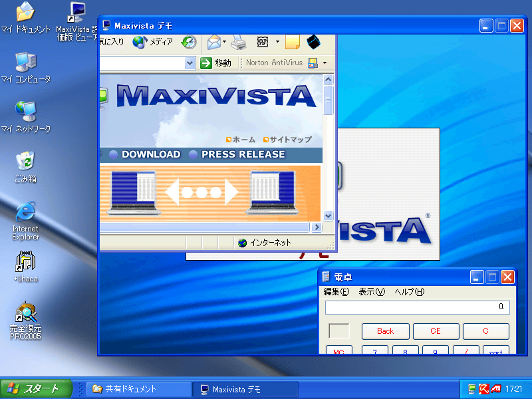Image resolution: width=532 pixels, height=399 pixels.
Task: Click the browser vertical scrollbar up arrow
Action: 328,79
